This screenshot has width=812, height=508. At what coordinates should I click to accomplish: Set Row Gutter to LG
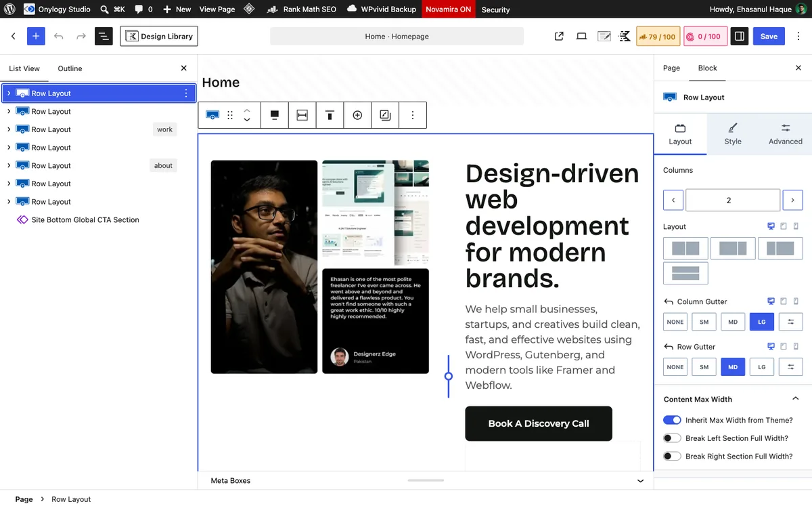coord(762,367)
